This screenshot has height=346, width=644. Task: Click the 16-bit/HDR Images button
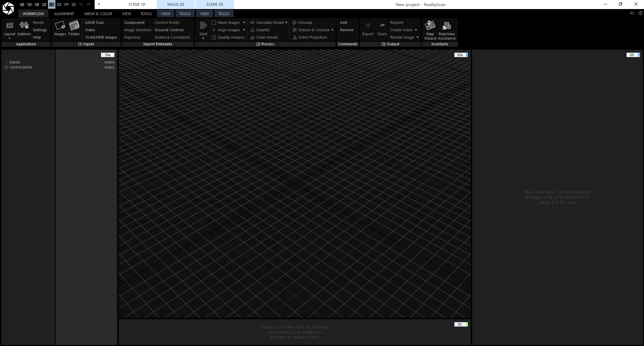(101, 37)
